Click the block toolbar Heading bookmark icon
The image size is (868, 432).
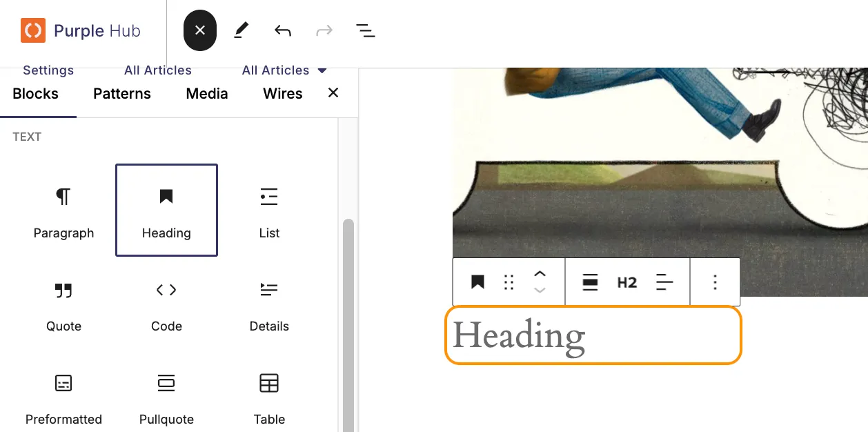click(477, 282)
